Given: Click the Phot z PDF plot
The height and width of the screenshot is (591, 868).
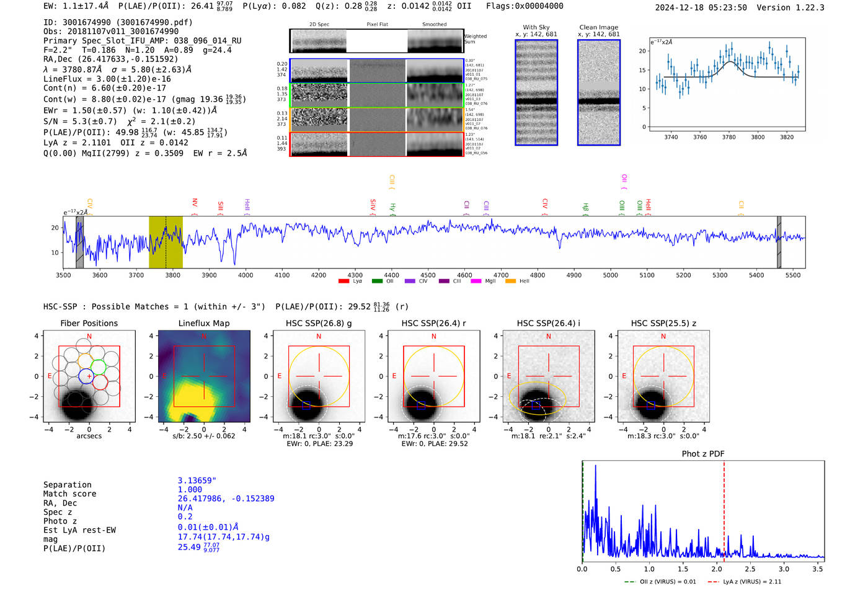Looking at the screenshot, I should (x=703, y=511).
